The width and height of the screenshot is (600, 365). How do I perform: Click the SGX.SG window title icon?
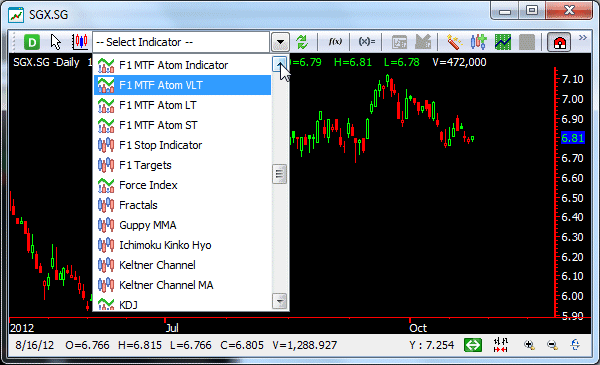16,15
